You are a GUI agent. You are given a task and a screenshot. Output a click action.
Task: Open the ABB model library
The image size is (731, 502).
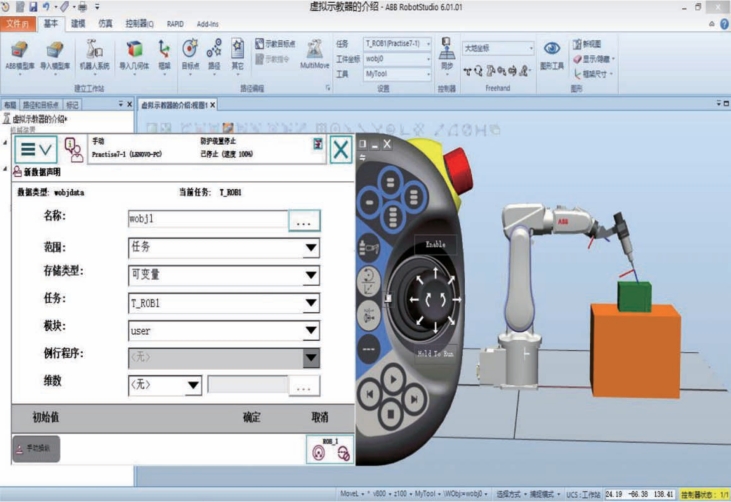point(20,54)
